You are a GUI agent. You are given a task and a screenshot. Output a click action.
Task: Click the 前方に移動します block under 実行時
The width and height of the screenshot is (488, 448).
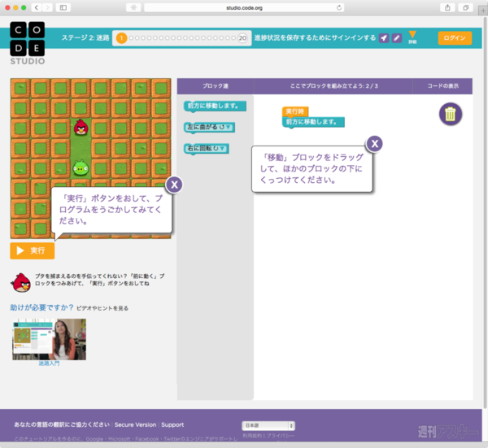(313, 122)
